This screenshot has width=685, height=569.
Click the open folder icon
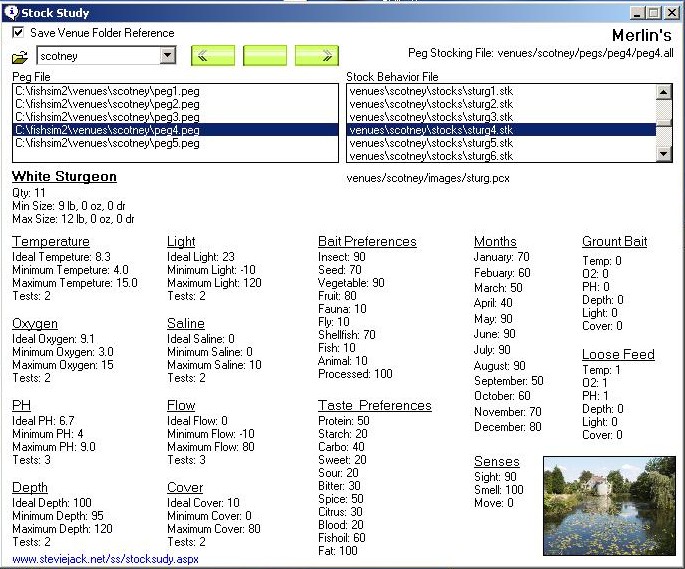pos(20,56)
